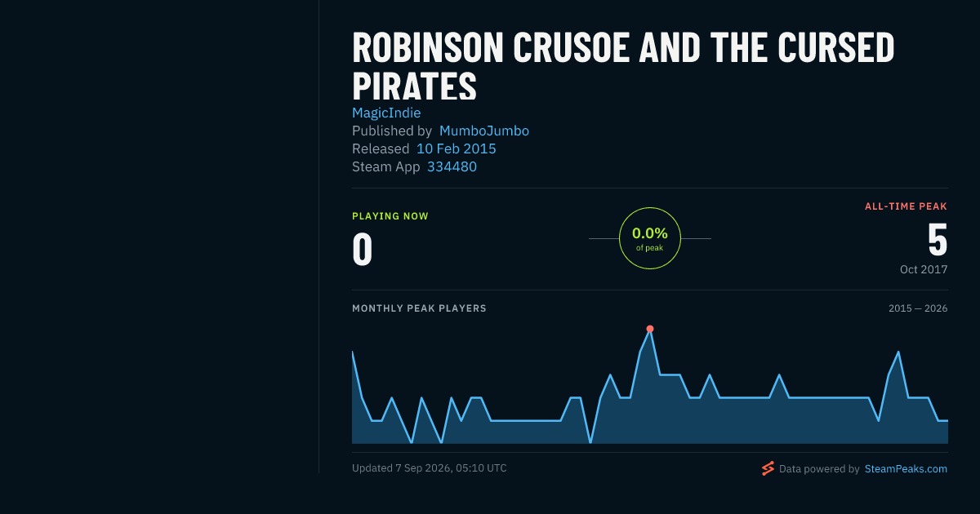Open the SteamPeaks.com link

click(x=906, y=469)
